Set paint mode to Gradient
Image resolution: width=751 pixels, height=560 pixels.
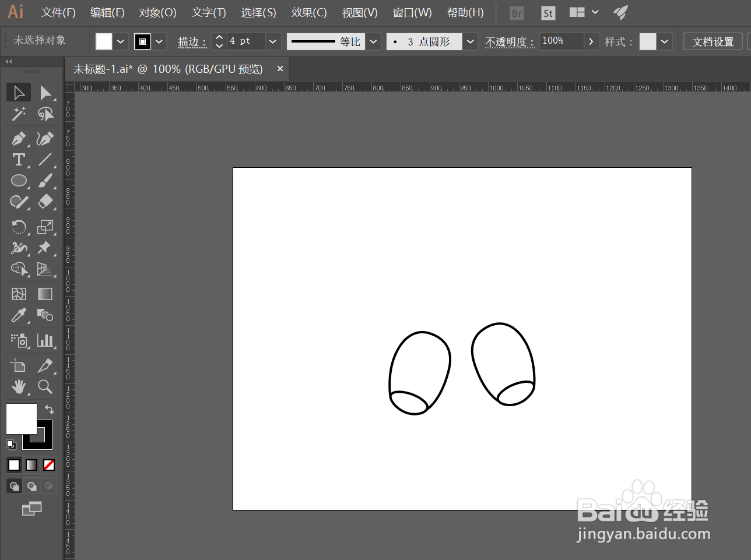point(31,464)
